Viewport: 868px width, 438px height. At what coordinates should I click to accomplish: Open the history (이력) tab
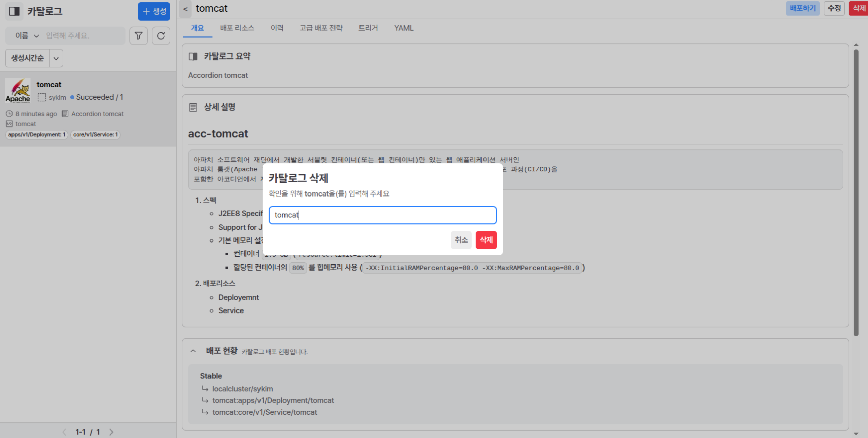click(277, 28)
